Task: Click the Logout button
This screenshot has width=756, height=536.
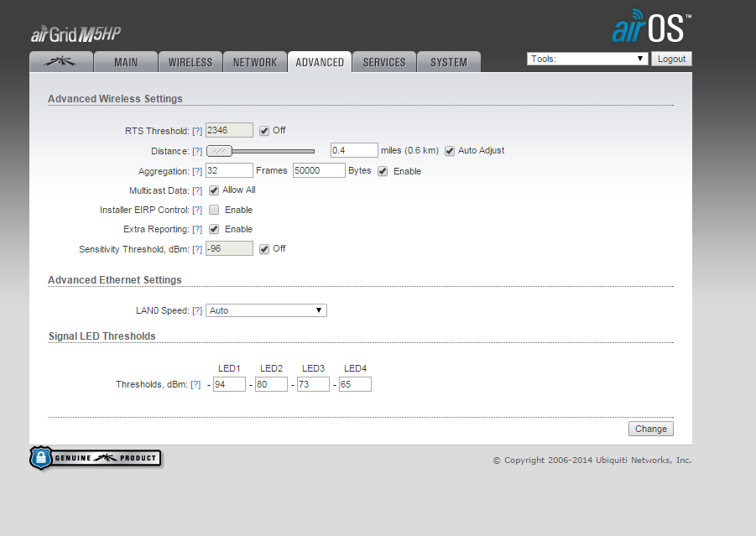Action: (671, 59)
